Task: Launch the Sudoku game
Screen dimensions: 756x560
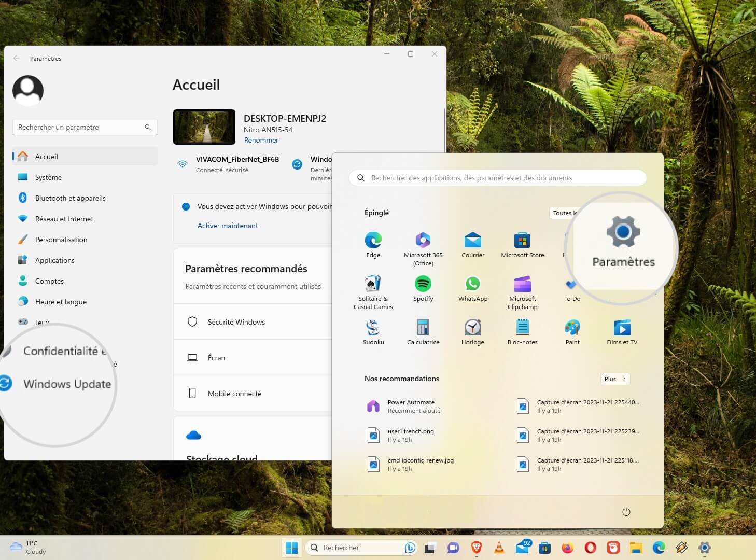Action: 373,332
